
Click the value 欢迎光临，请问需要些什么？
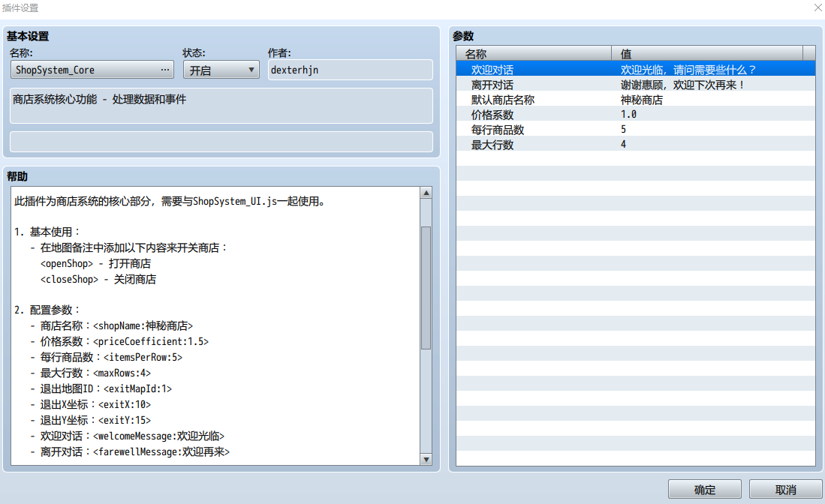[688, 69]
